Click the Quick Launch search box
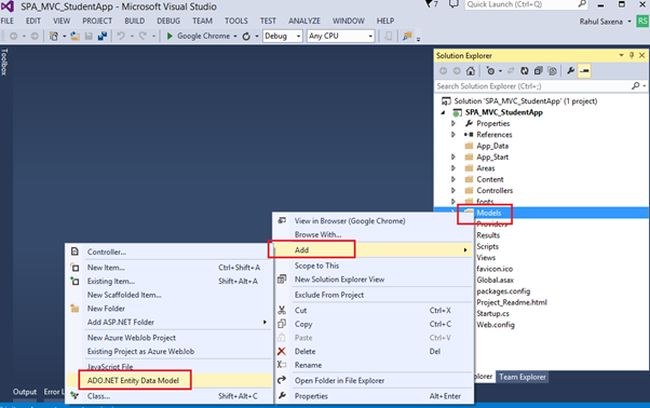650x408 pixels. pos(521,4)
